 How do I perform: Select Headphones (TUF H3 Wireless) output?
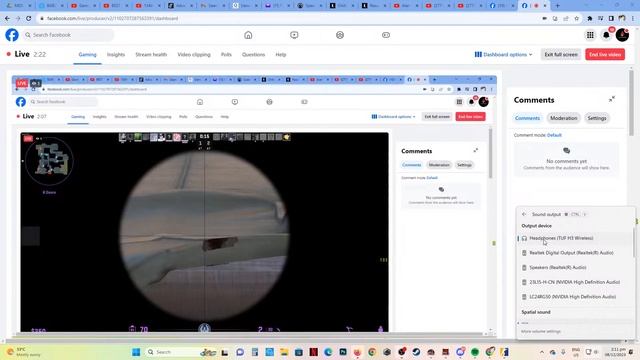[x=575, y=238]
